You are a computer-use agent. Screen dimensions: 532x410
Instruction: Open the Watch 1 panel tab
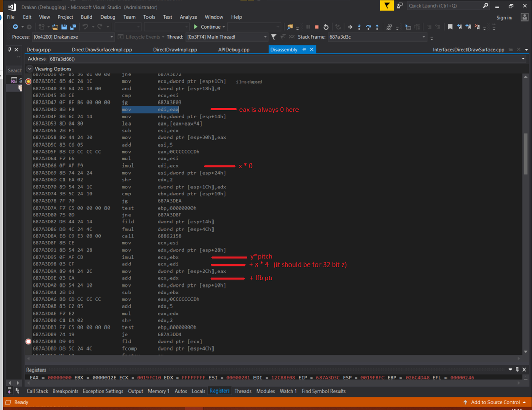[x=288, y=391]
